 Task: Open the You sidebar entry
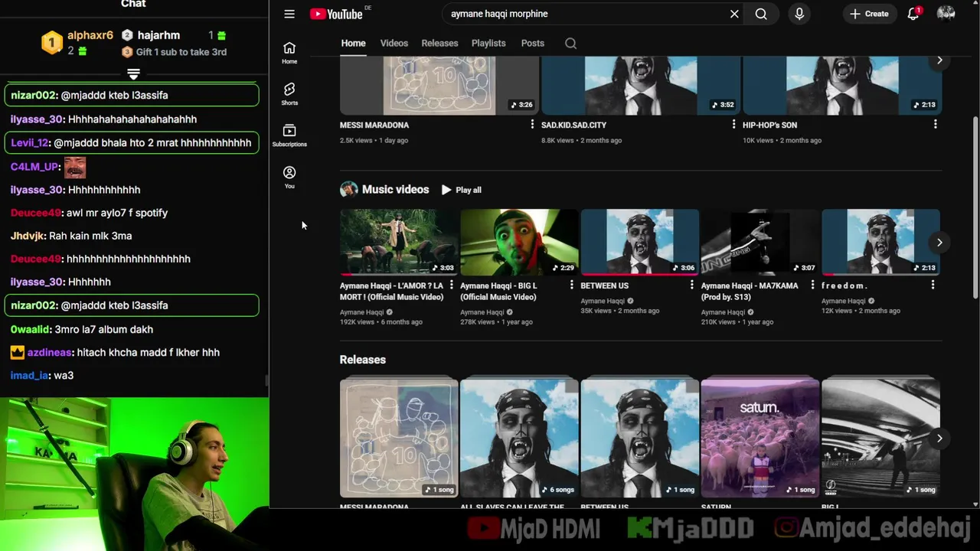pos(289,178)
